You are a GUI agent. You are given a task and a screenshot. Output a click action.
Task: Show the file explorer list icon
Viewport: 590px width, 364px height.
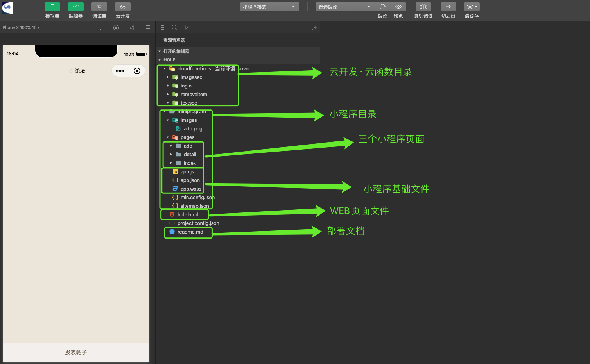162,27
